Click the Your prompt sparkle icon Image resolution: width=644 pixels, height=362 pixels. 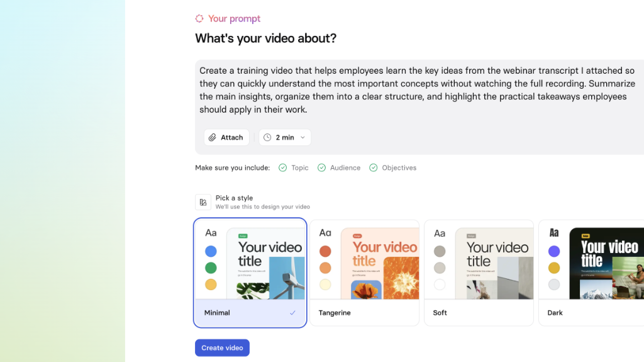click(199, 18)
